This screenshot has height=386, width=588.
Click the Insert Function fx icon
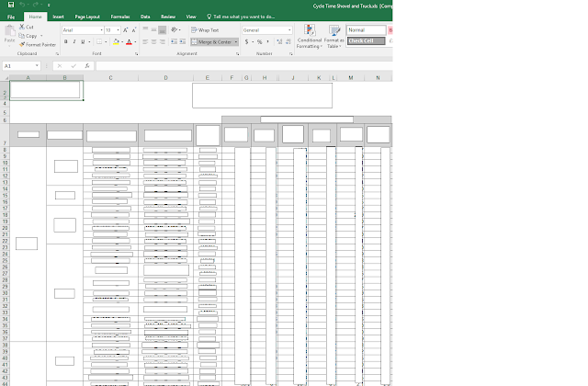pyautogui.click(x=87, y=65)
